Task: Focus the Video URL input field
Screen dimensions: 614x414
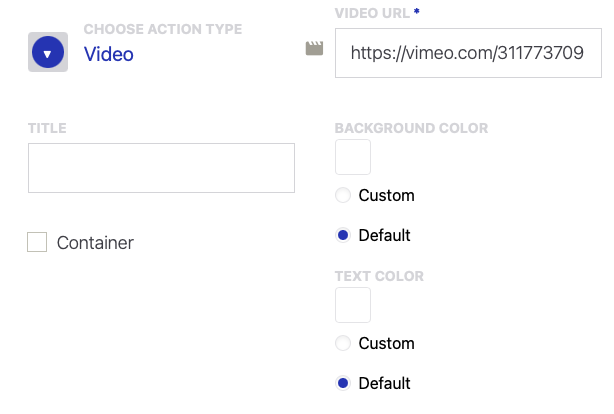Action: [468, 53]
